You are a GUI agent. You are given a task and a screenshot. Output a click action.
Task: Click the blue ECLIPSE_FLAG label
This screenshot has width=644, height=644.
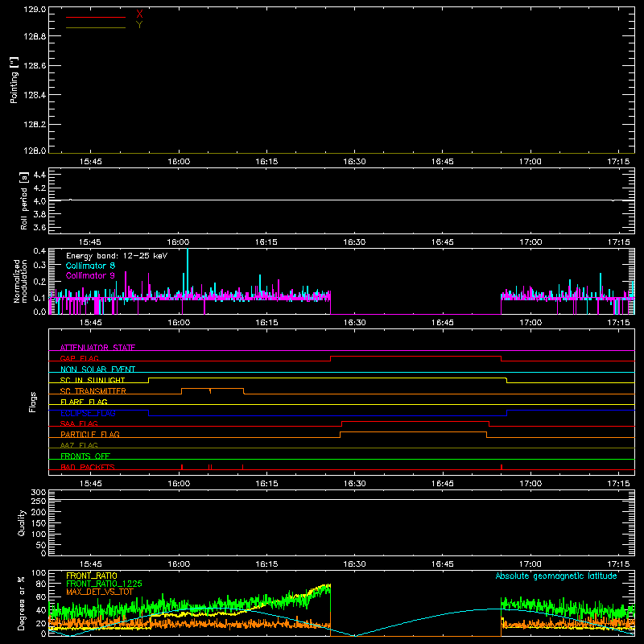pos(88,413)
